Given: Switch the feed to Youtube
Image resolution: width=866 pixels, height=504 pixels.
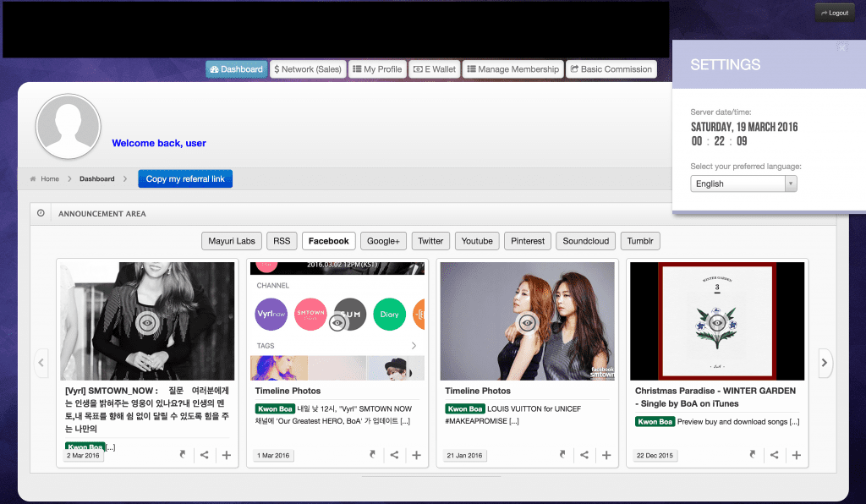Looking at the screenshot, I should coord(477,241).
